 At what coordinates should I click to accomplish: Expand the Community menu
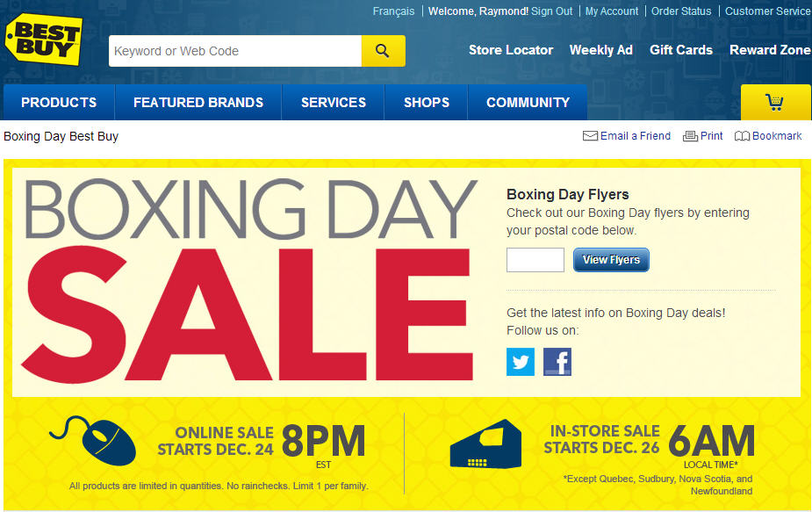(x=528, y=102)
